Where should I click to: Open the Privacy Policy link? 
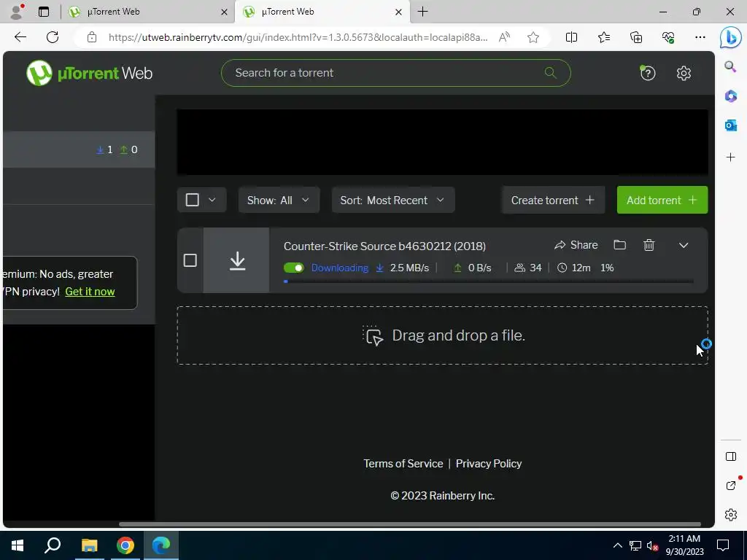tap(489, 463)
